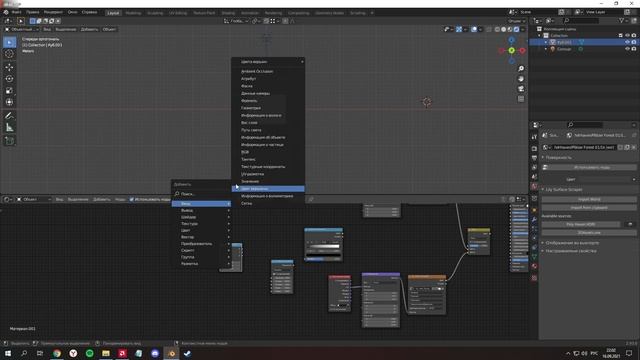This screenshot has width=640, height=360.
Task: Open the Output properties tab
Action: click(x=534, y=158)
